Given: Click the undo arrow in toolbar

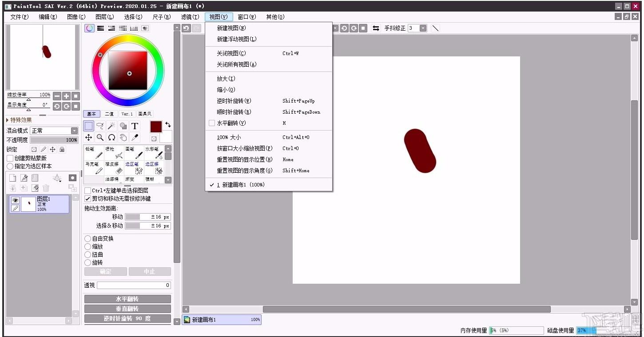Looking at the screenshot, I should tap(187, 28).
